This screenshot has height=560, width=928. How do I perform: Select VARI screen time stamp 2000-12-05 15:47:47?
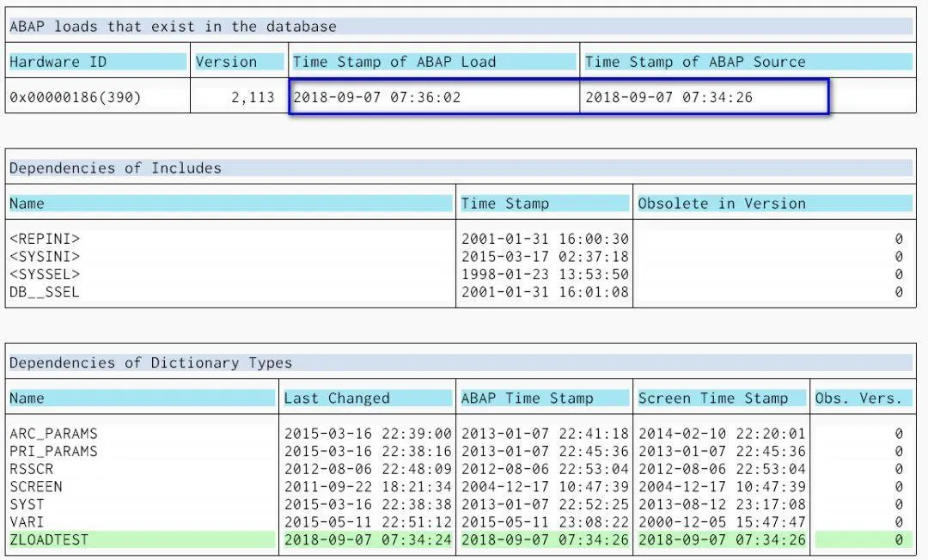pos(722,522)
